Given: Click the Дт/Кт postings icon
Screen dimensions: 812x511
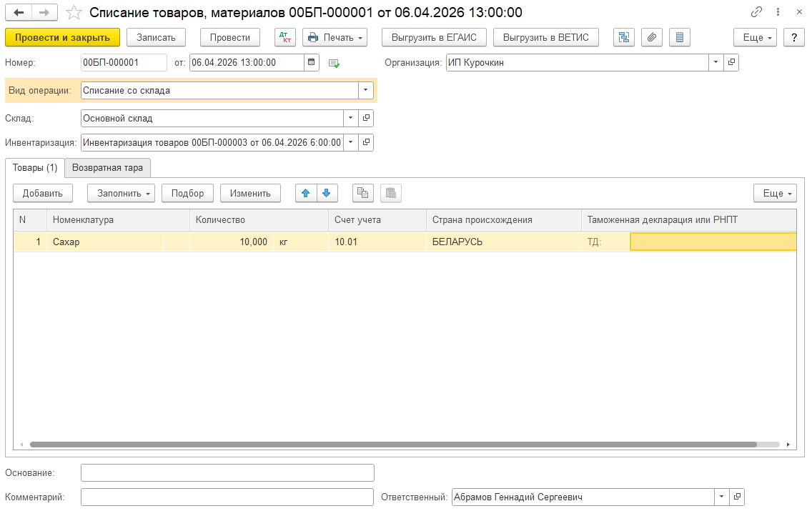Looking at the screenshot, I should [284, 37].
